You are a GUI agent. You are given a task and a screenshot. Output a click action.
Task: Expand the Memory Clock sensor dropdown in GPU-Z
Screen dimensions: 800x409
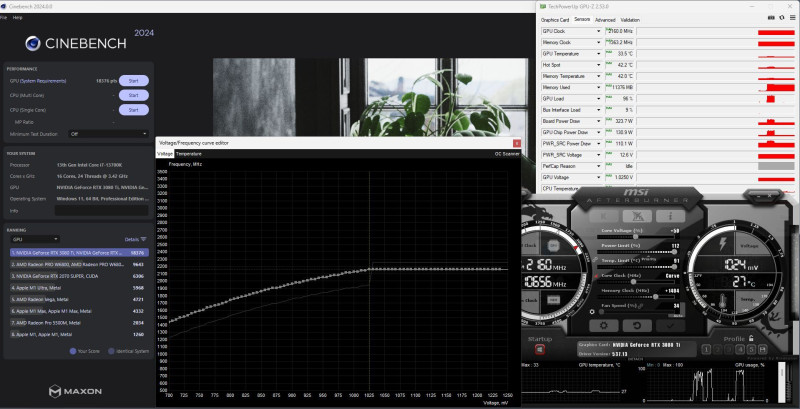pos(598,42)
